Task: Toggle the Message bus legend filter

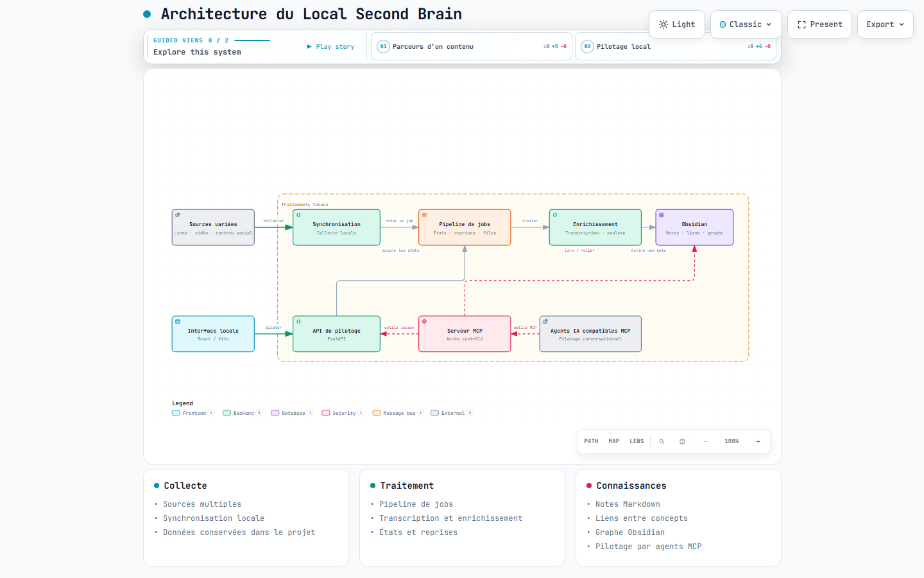Action: [x=398, y=413]
